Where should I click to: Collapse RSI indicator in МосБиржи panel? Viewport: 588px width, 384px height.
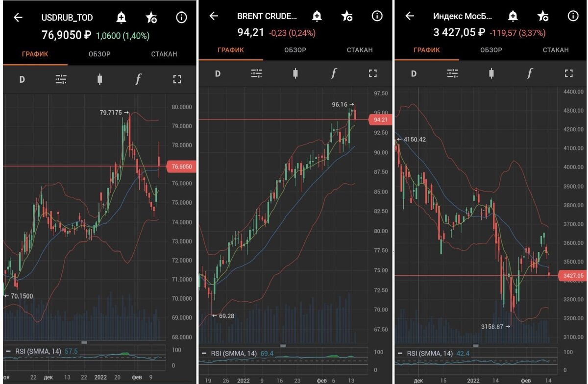(401, 353)
